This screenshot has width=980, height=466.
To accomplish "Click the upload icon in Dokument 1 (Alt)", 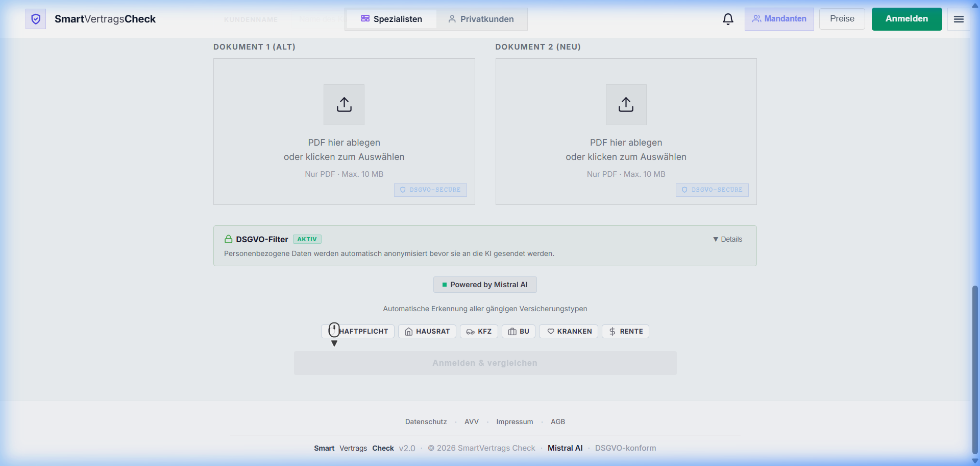I will click(344, 104).
